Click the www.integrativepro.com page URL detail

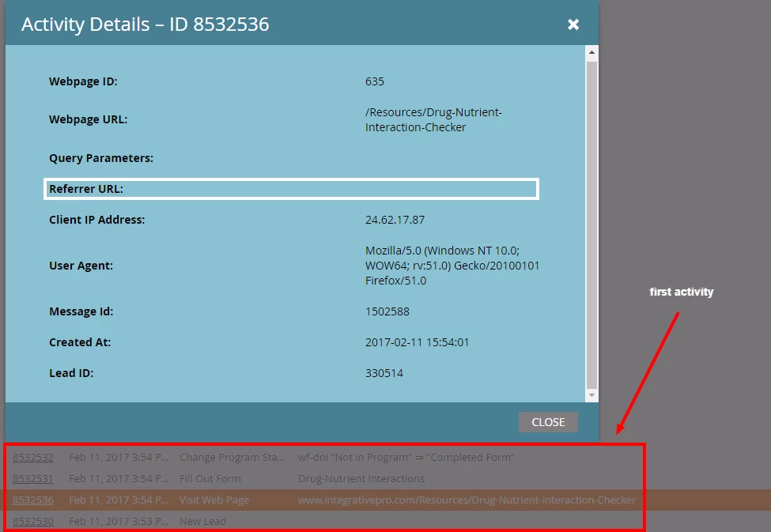[x=467, y=500]
